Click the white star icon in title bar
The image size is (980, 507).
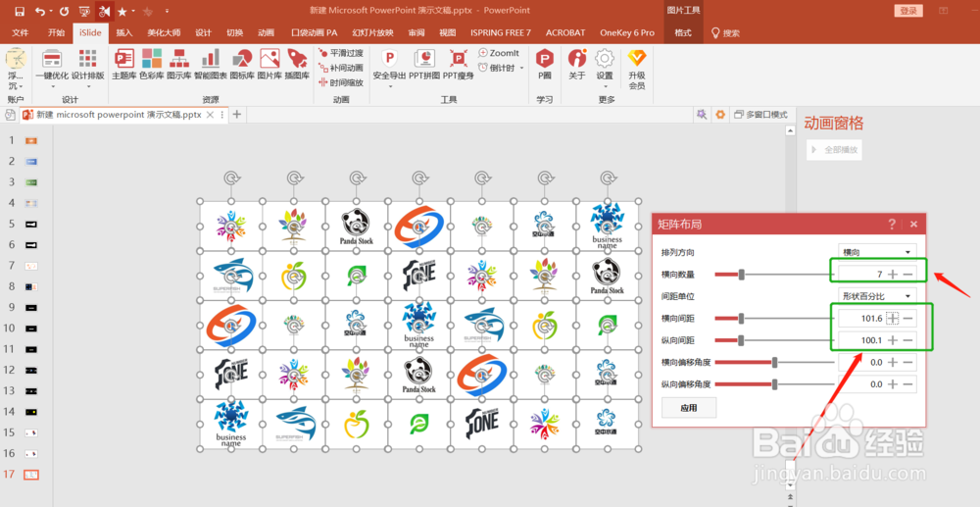click(122, 11)
